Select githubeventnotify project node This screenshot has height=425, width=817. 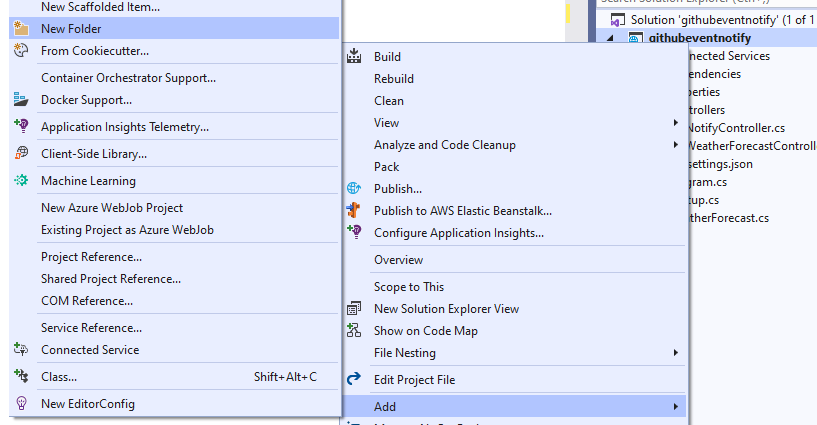coord(700,38)
